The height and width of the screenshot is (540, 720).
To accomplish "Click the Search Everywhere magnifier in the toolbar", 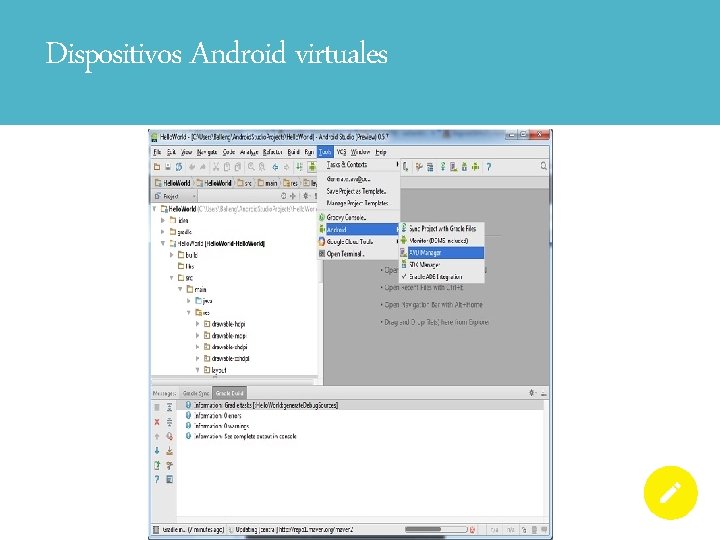I will tap(543, 166).
